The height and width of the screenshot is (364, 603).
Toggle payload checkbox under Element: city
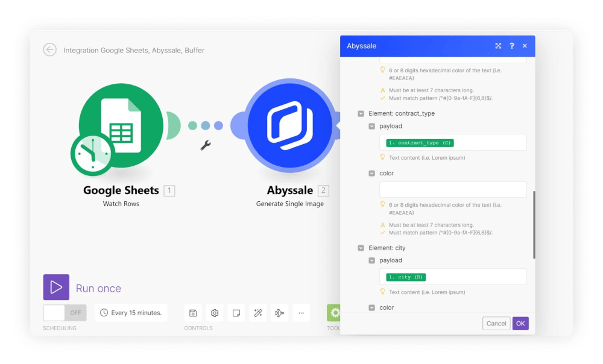[371, 260]
